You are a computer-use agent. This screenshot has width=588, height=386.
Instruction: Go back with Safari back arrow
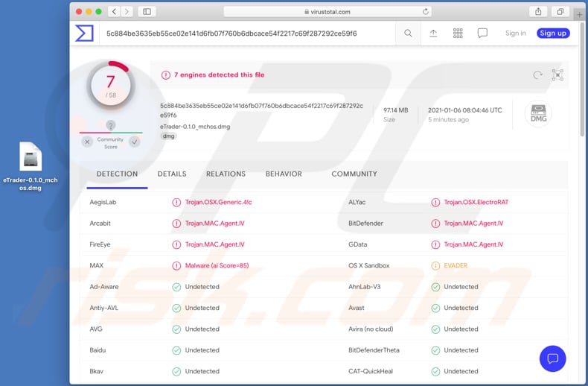tap(114, 12)
